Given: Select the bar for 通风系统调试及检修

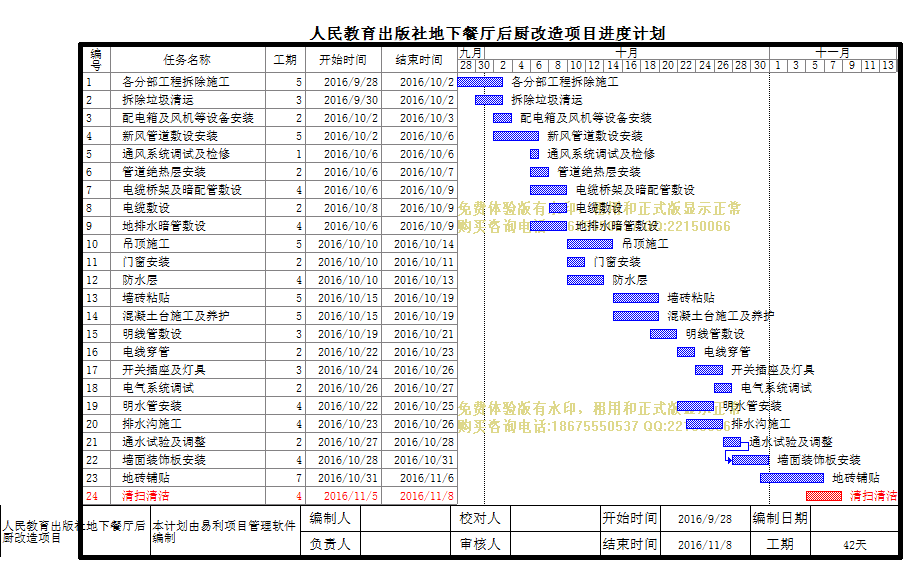Looking at the screenshot, I should (534, 154).
